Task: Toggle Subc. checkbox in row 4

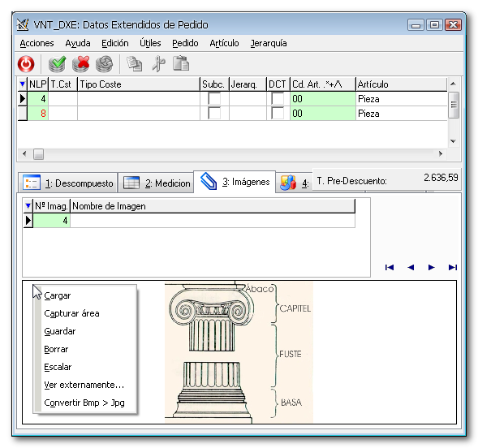Action: [214, 99]
